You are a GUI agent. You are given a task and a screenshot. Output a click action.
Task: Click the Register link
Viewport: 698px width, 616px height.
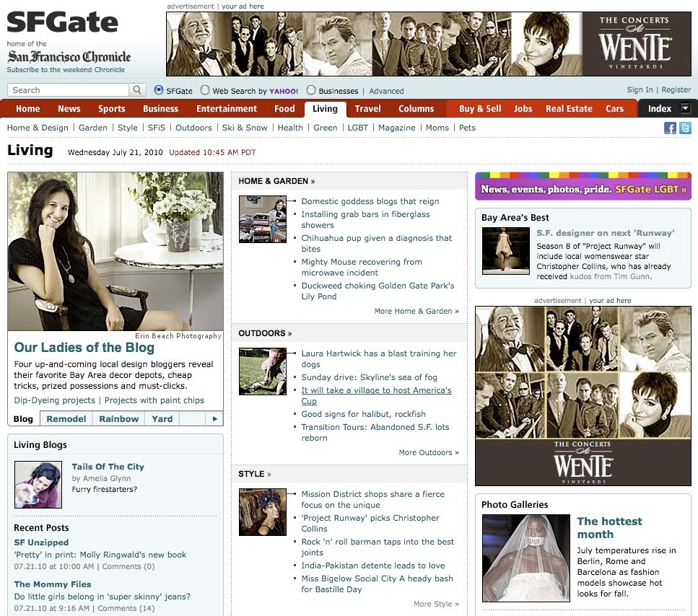point(676,89)
